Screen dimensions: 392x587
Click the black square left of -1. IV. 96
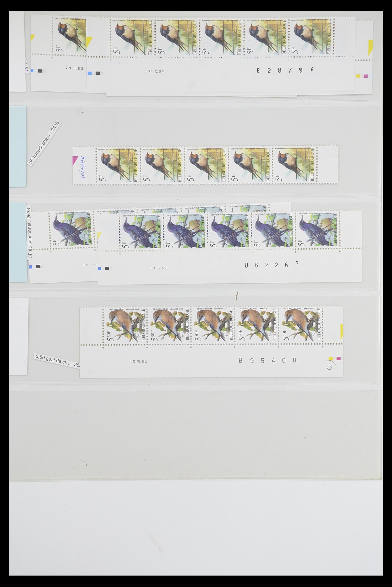(107, 268)
